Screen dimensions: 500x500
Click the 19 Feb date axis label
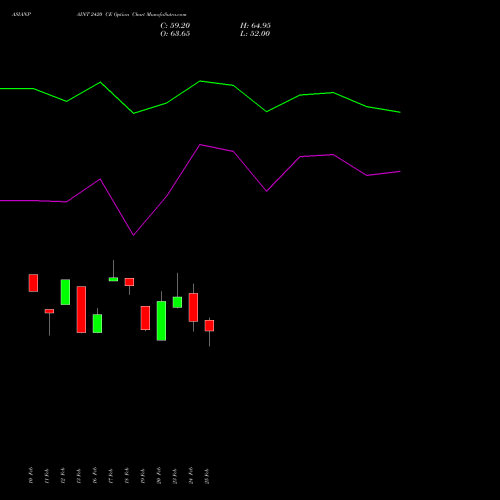pos(143,475)
